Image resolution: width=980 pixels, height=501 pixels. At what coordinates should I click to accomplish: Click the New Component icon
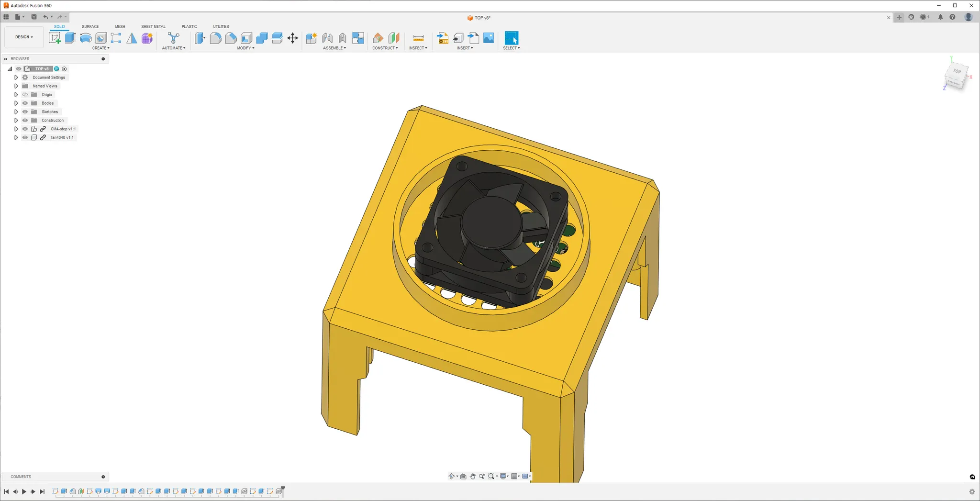[312, 38]
